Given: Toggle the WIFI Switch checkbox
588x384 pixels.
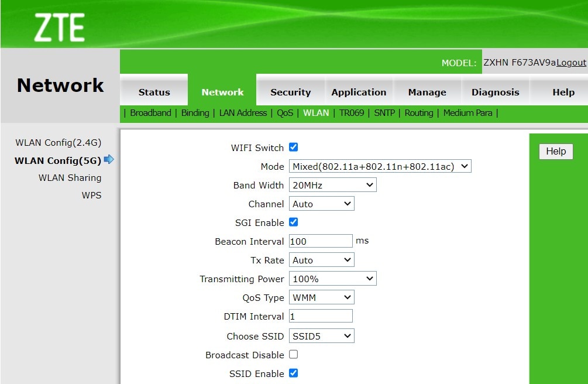Looking at the screenshot, I should tap(294, 147).
